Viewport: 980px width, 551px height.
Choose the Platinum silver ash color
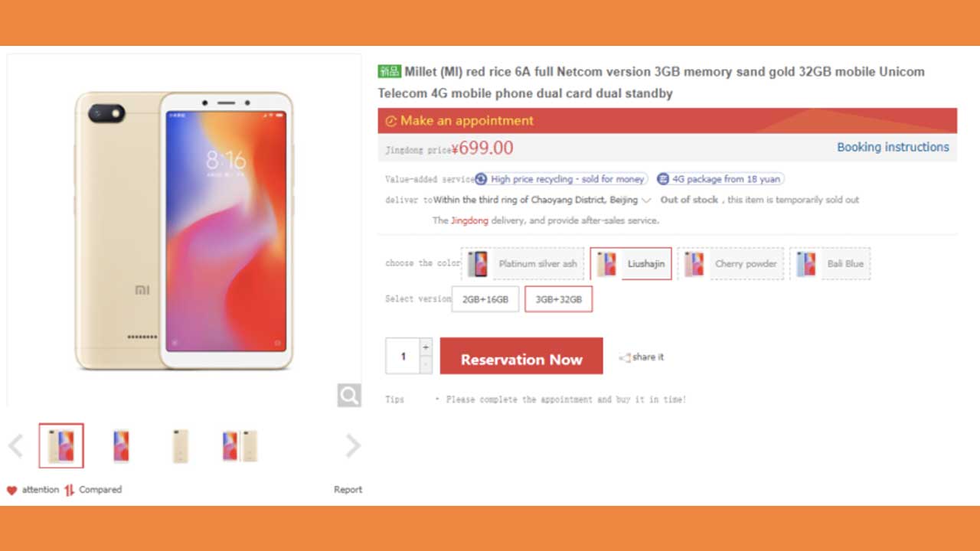coord(523,263)
